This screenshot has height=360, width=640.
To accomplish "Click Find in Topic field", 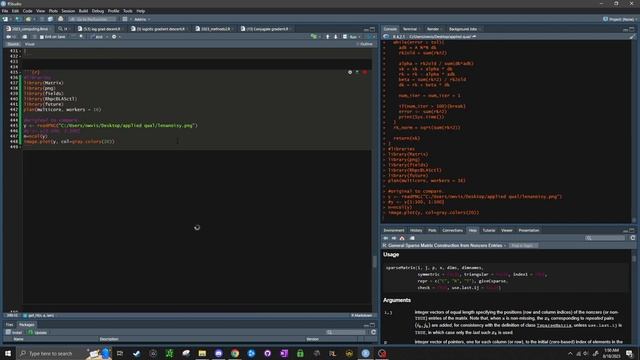I will (523, 246).
